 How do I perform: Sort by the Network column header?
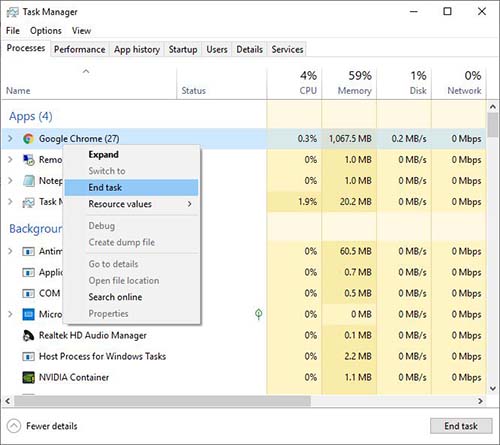[459, 83]
